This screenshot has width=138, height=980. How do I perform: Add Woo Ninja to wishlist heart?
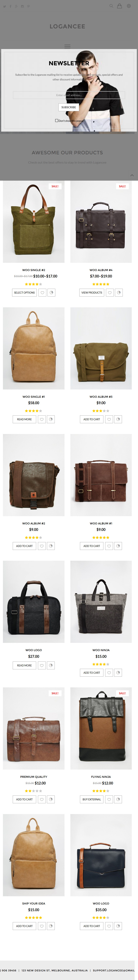pyautogui.click(x=109, y=673)
